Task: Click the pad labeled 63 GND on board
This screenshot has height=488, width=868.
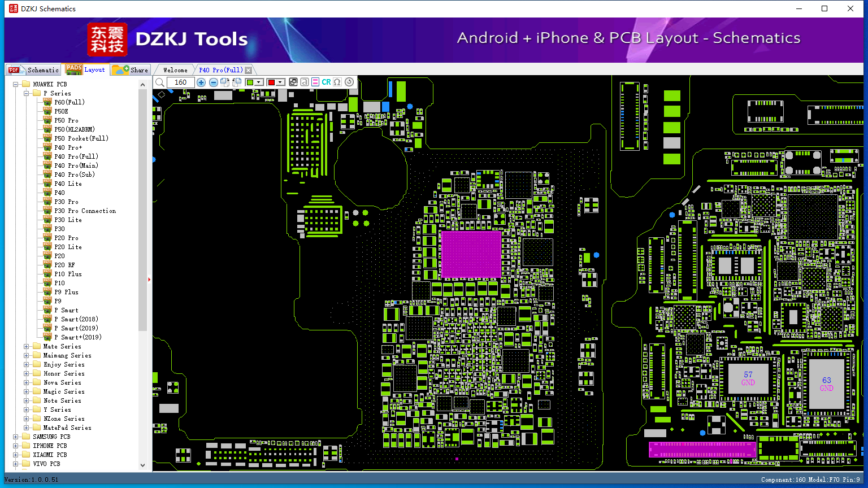Action: click(827, 384)
